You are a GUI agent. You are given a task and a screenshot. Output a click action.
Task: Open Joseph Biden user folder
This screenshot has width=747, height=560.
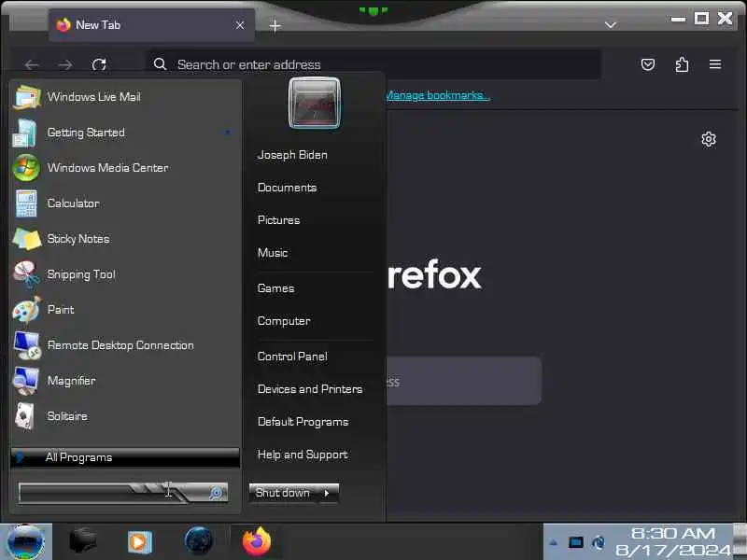coord(292,155)
